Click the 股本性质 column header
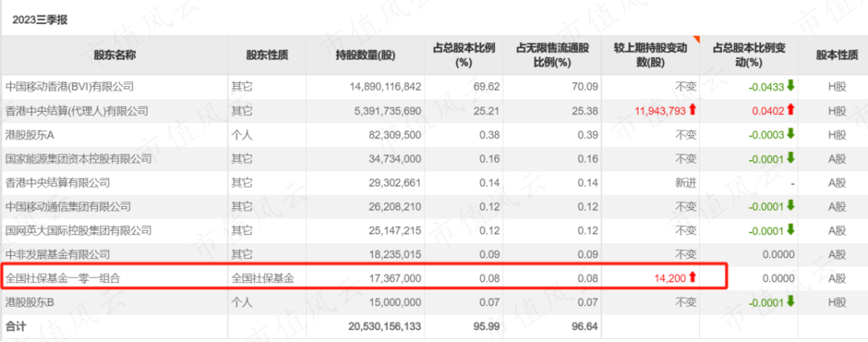The height and width of the screenshot is (342, 868). pos(837,55)
